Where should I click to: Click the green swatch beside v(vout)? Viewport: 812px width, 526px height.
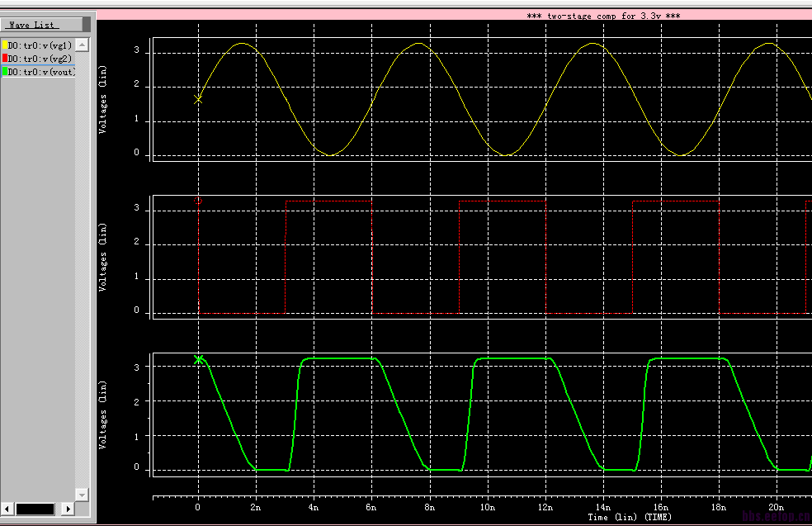pyautogui.click(x=5, y=72)
